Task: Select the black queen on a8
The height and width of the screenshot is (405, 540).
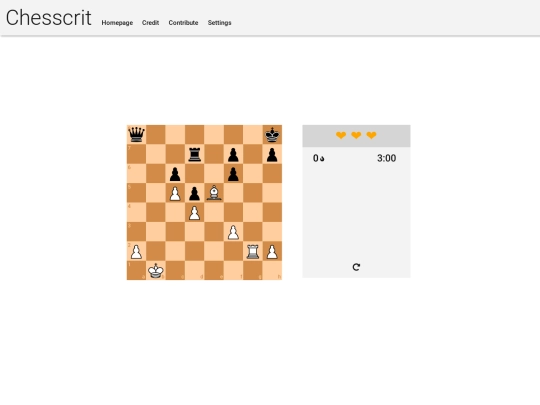Action: 136,135
